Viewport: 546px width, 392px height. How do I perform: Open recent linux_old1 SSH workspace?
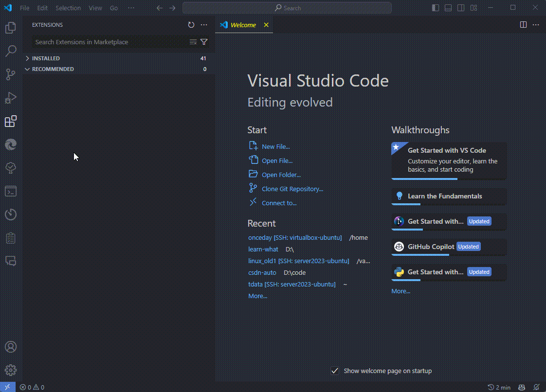(x=299, y=261)
